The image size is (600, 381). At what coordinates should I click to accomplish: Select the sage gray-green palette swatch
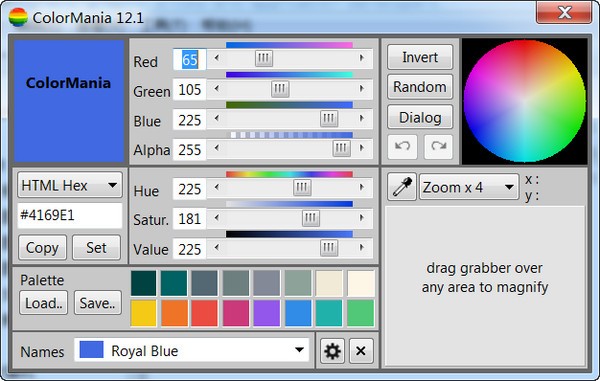click(298, 283)
